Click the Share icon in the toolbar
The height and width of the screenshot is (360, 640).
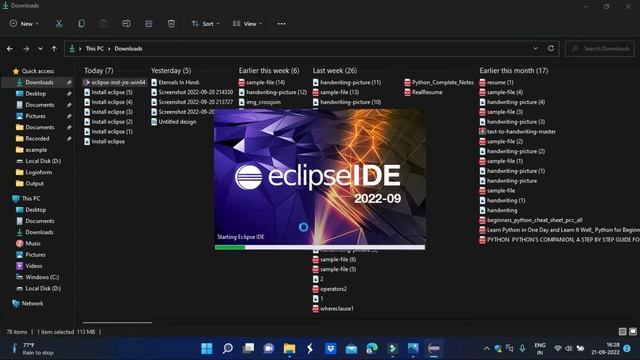[149, 24]
